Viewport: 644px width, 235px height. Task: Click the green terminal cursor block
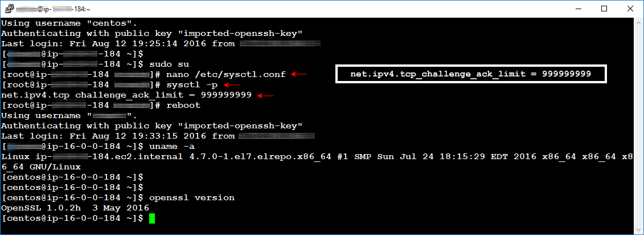[151, 219]
